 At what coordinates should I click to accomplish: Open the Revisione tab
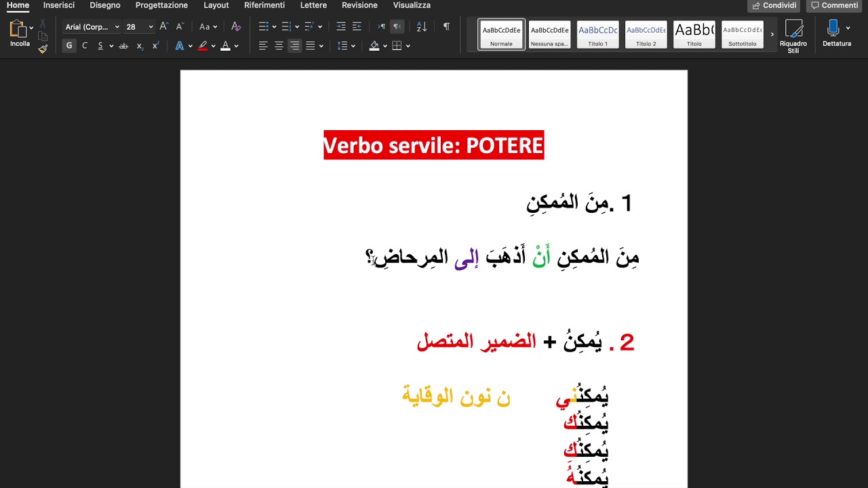coord(359,5)
